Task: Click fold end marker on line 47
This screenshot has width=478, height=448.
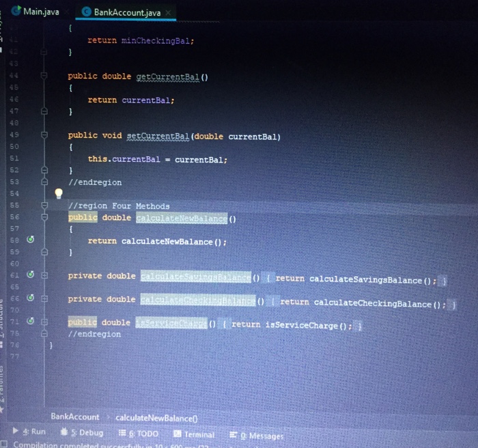Action: 44,111
